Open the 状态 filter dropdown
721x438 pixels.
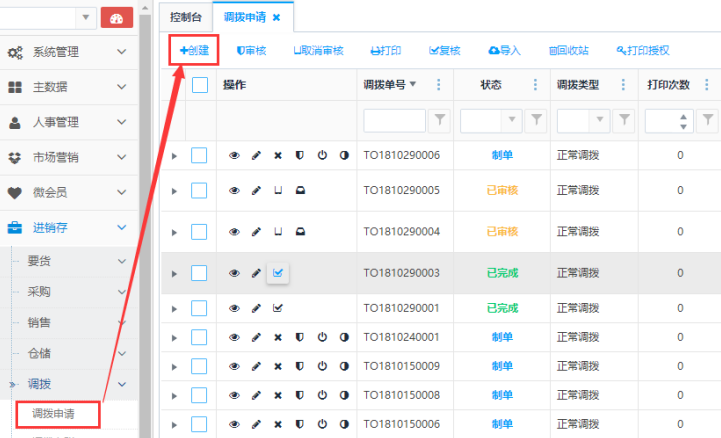[x=512, y=120]
